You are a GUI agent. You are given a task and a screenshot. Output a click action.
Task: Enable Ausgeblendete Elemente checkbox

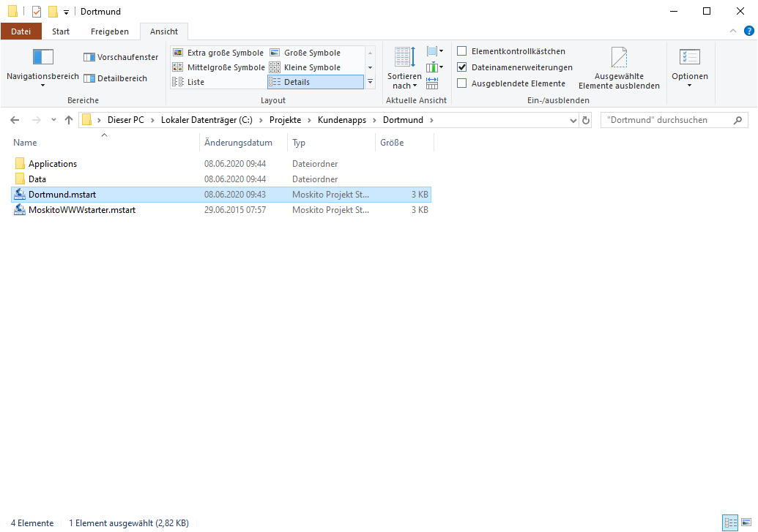pyautogui.click(x=462, y=83)
